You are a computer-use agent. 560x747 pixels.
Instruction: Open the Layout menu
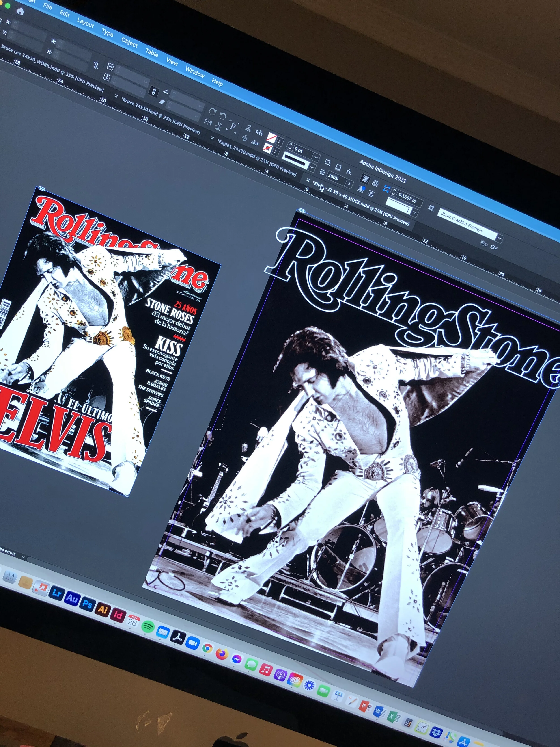(85, 23)
